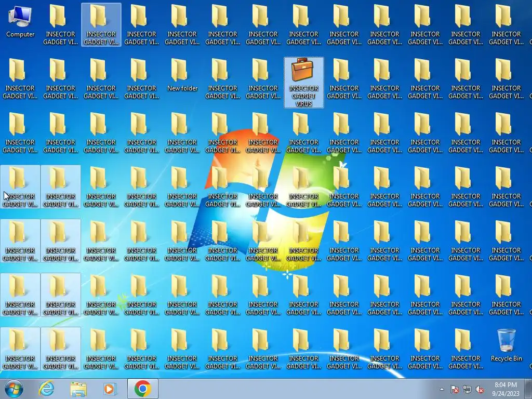Click the muted volume speaker icon
Image resolution: width=532 pixels, height=399 pixels.
point(480,389)
